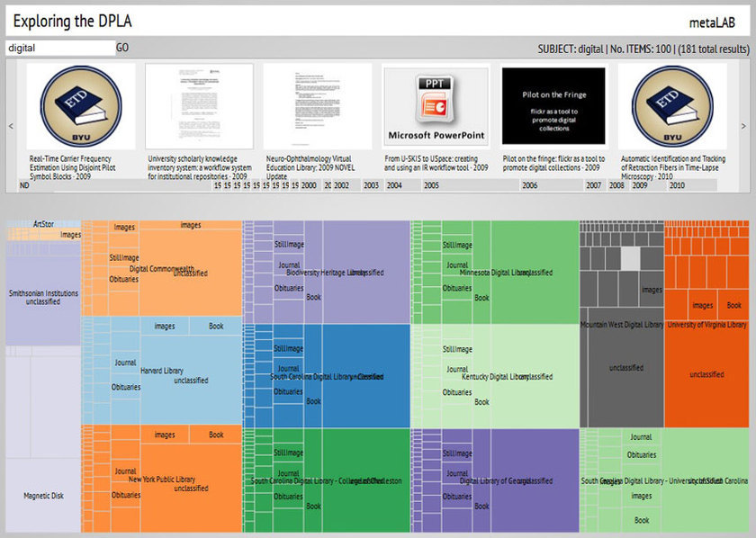Click the search field containing 'digital'
Viewport: 756px width, 538px height.
tap(60, 48)
